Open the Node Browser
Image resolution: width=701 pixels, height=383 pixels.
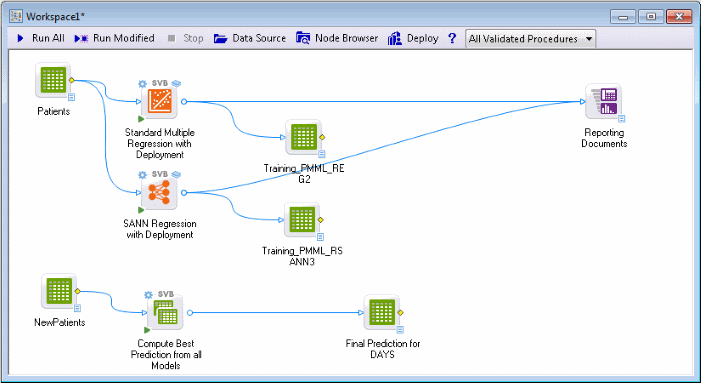pos(337,38)
